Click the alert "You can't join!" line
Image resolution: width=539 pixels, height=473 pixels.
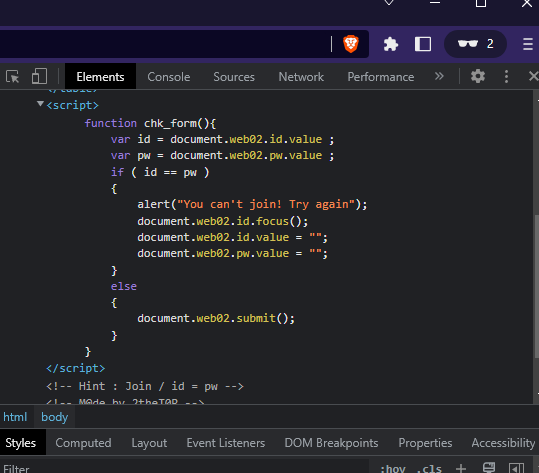pos(252,205)
